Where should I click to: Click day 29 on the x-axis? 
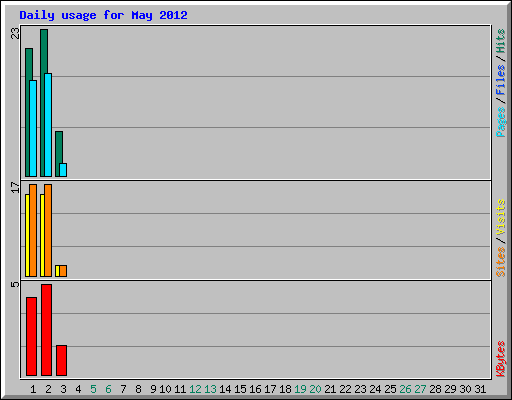(450, 389)
